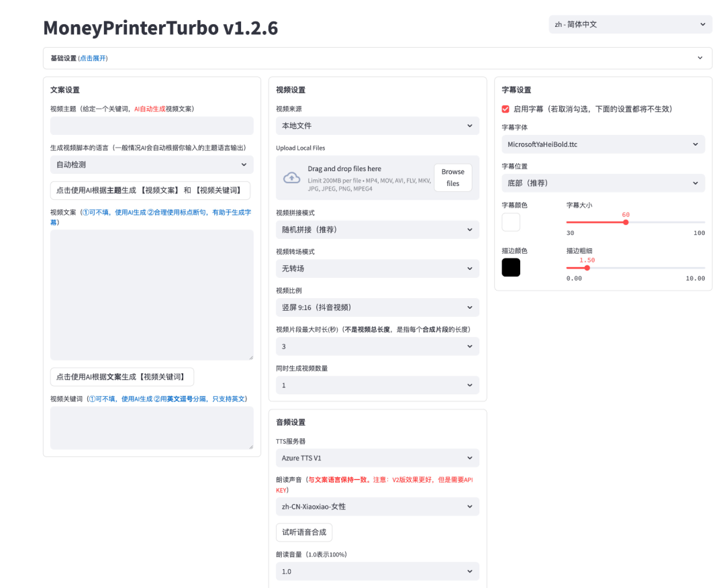Open the 字幕字体 dropdown showing MicrosoftYaHeiBold.ttc
This screenshot has height=588, width=725.
point(603,144)
